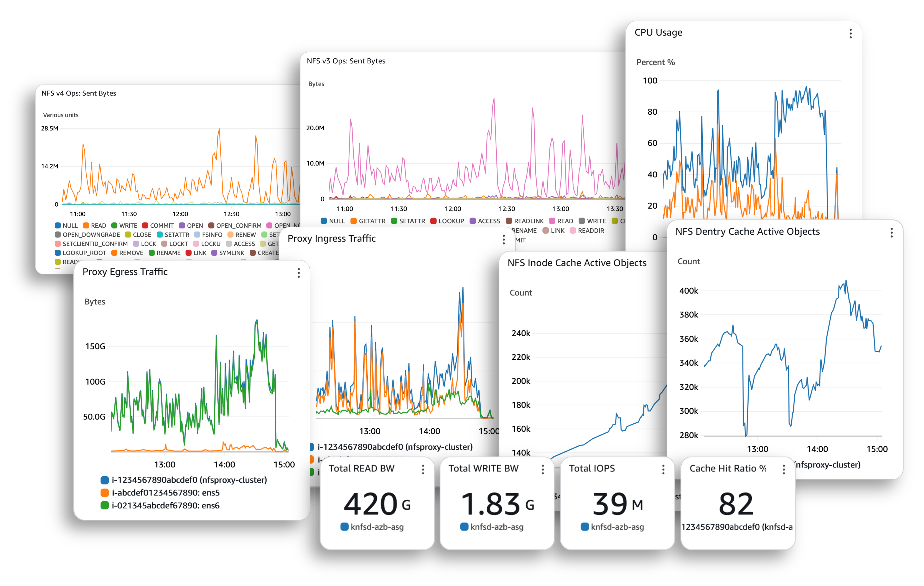Toggle LOOKUP series in NFS v3 legend
The height and width of the screenshot is (586, 924).
pos(447,221)
